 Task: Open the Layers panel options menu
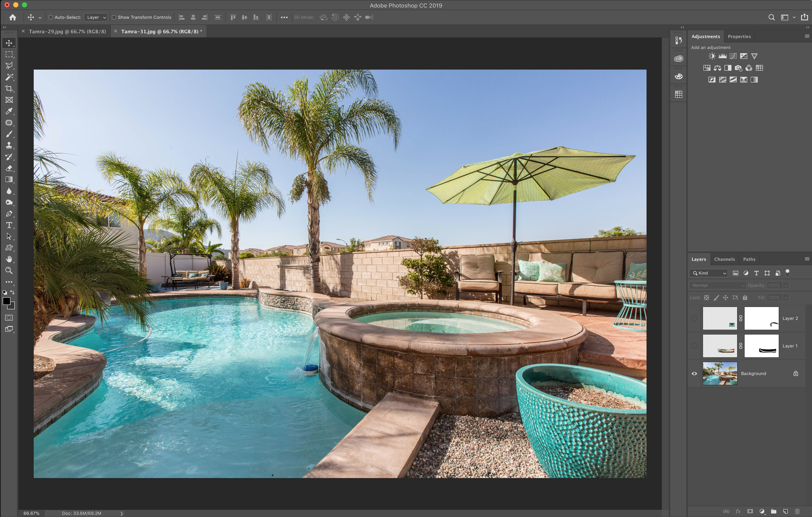point(807,259)
